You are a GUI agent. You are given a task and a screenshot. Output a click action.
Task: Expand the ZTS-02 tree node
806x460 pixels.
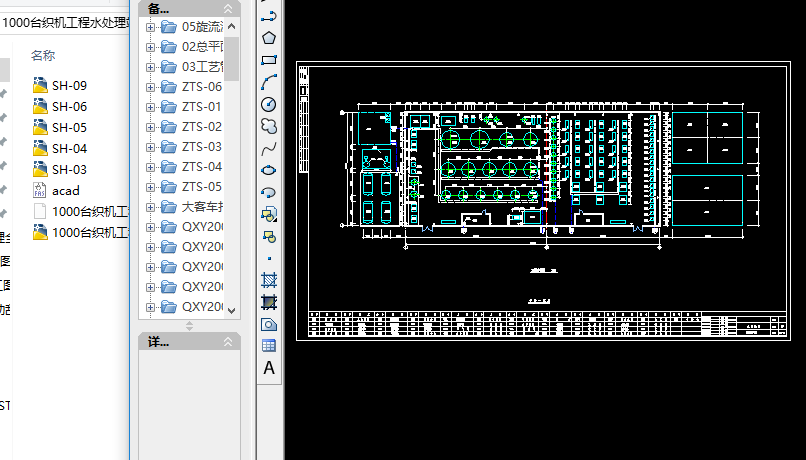[150, 127]
